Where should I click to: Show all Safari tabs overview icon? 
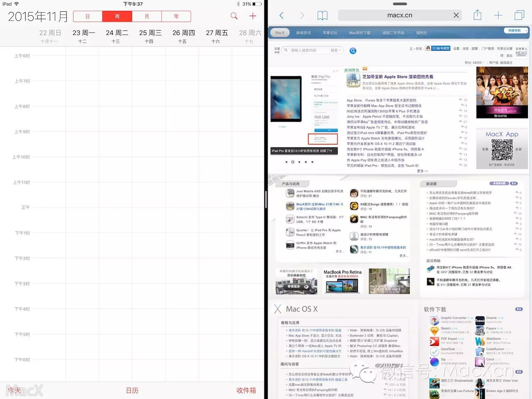[x=519, y=15]
